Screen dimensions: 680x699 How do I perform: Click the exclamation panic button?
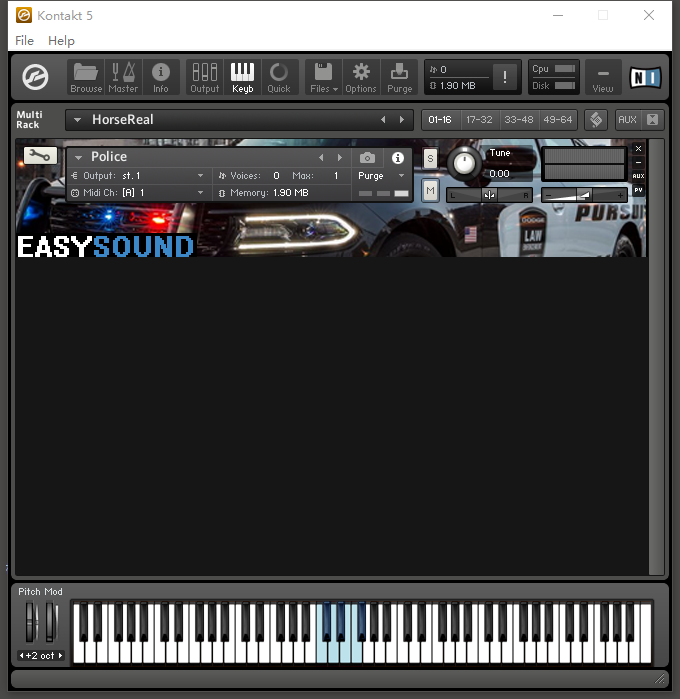[x=505, y=77]
